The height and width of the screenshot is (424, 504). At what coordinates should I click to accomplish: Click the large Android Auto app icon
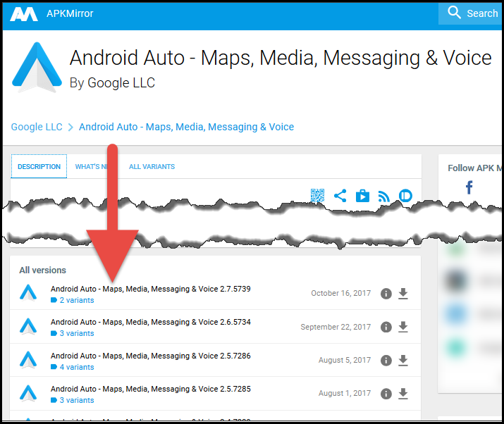(x=37, y=67)
